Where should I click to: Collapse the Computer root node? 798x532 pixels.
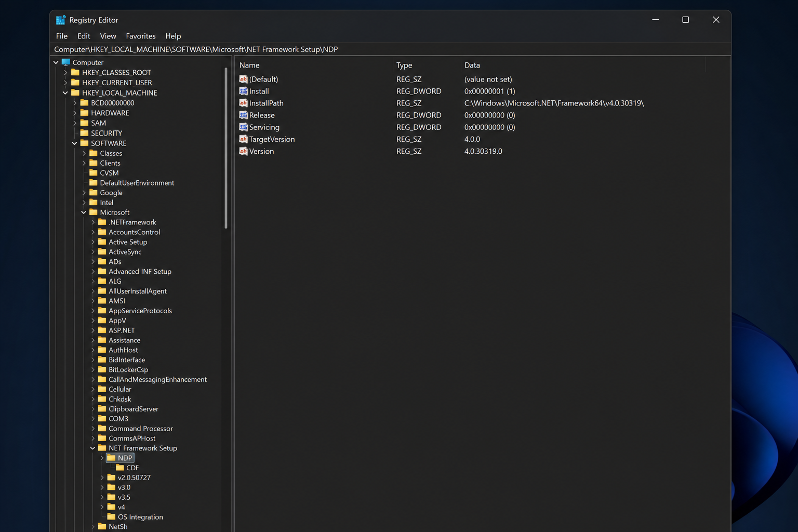pos(56,62)
